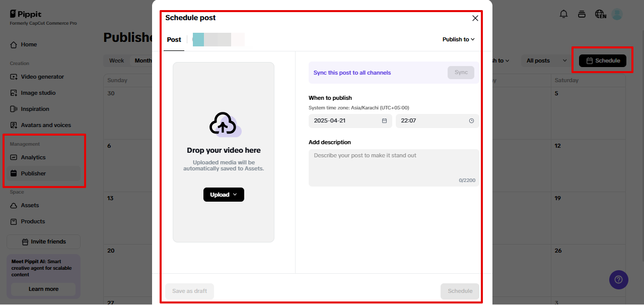Screen dimensions: 644x305
Task: Select the Month calendar view
Action: 144,60
